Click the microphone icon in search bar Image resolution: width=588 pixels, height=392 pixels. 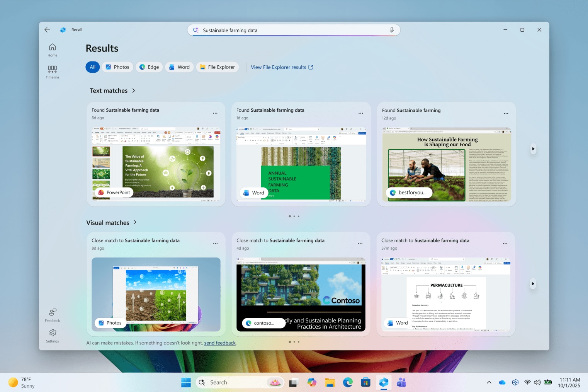(x=391, y=30)
